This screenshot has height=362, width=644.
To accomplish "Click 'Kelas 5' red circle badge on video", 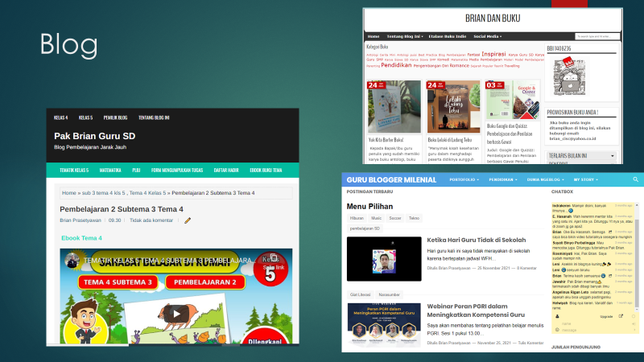I will (x=270, y=269).
